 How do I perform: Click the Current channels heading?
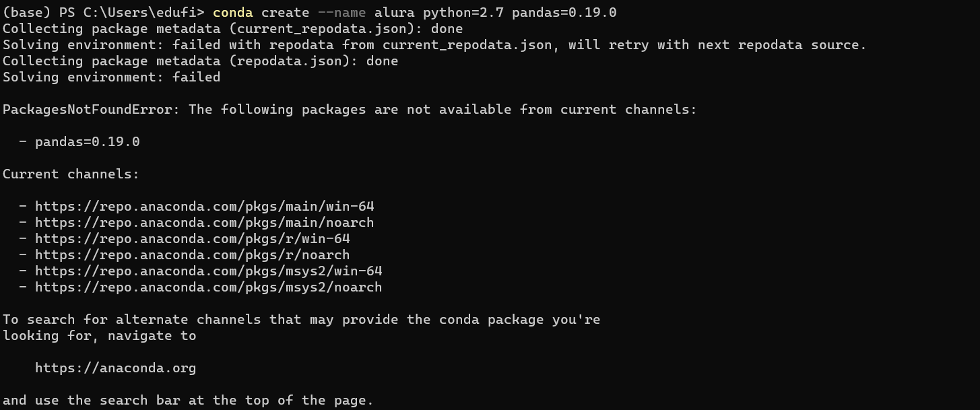[71, 174]
